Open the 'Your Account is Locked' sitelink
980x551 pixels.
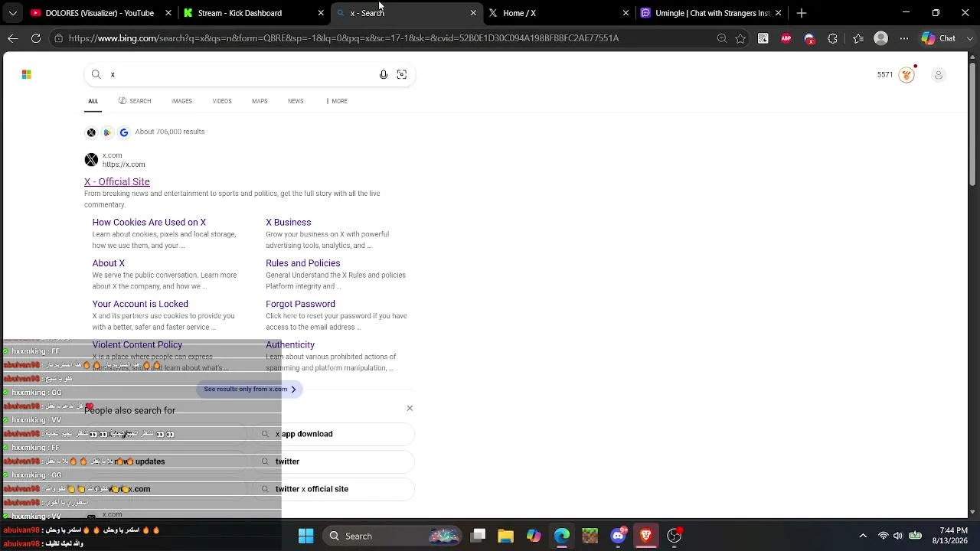140,304
